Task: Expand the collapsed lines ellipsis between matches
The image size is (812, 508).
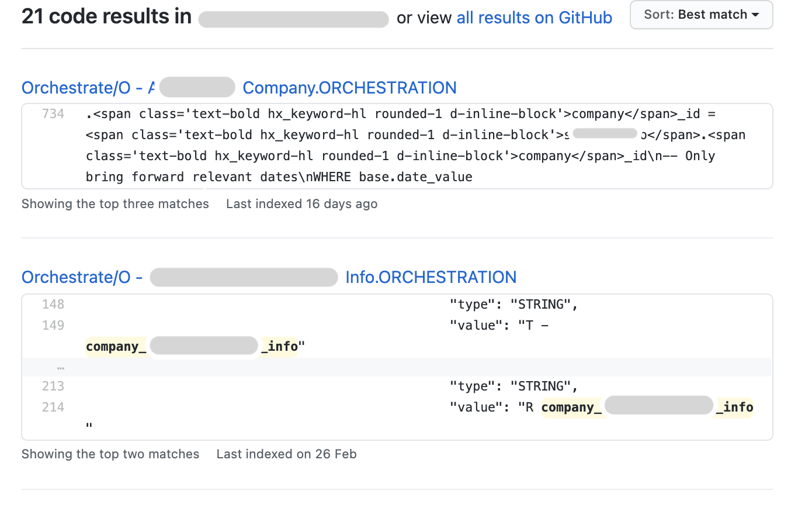Action: [x=61, y=368]
